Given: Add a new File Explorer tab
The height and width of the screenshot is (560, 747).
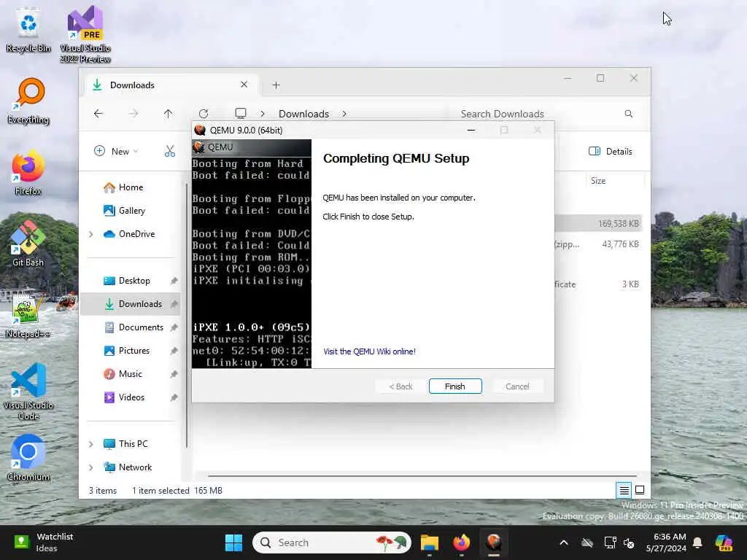Looking at the screenshot, I should click(276, 85).
